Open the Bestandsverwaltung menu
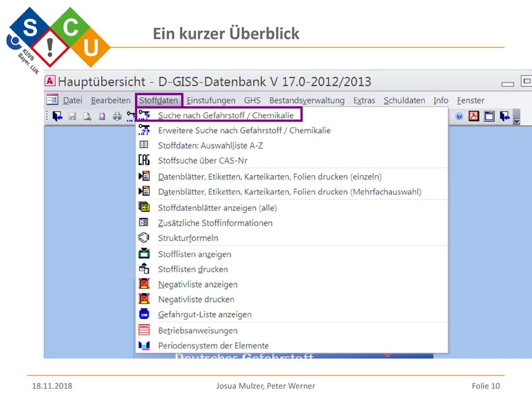 [307, 100]
